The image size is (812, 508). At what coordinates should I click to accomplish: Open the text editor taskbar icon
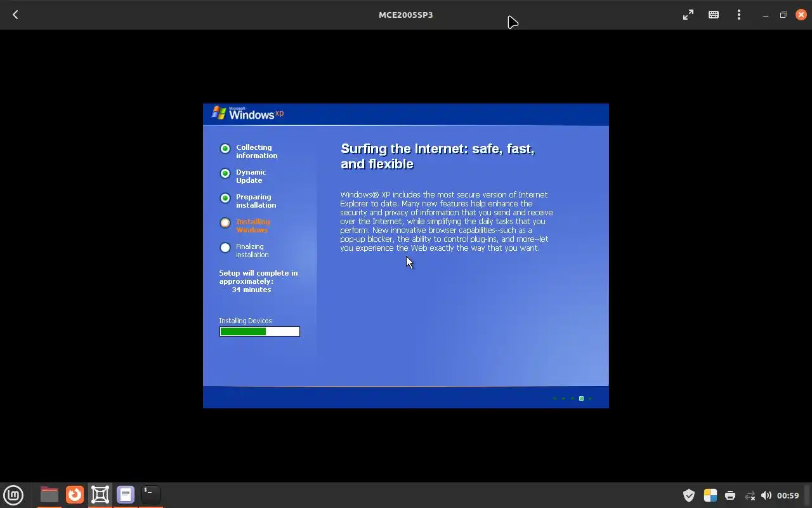click(126, 495)
